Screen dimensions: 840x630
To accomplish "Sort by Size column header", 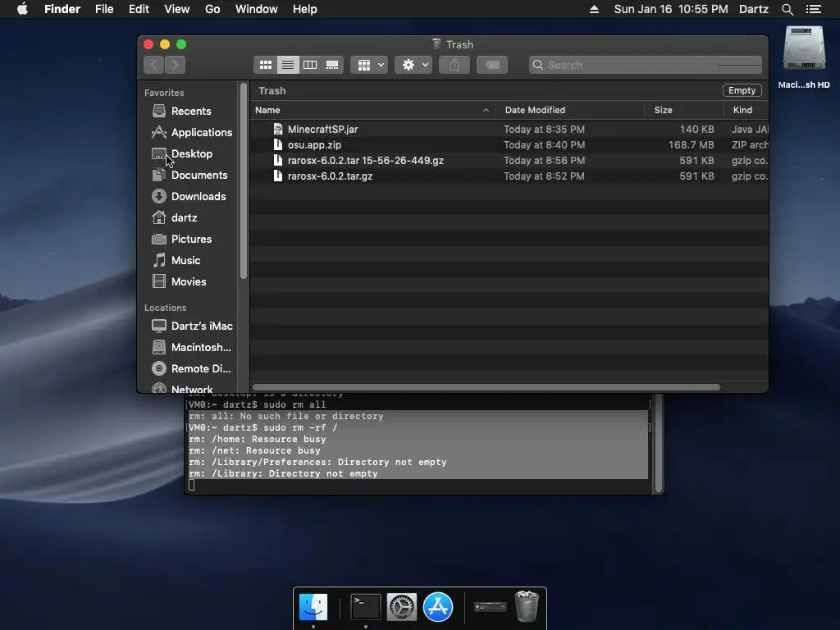I will click(683, 111).
